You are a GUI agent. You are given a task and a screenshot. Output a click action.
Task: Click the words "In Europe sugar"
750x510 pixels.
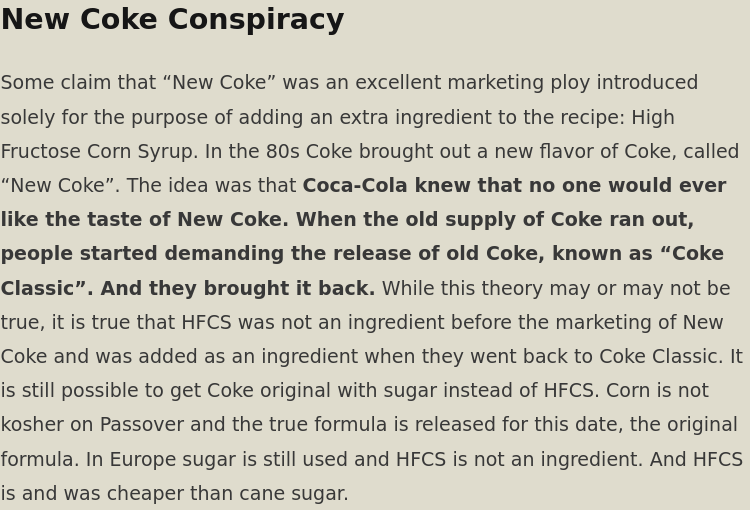(x=161, y=459)
